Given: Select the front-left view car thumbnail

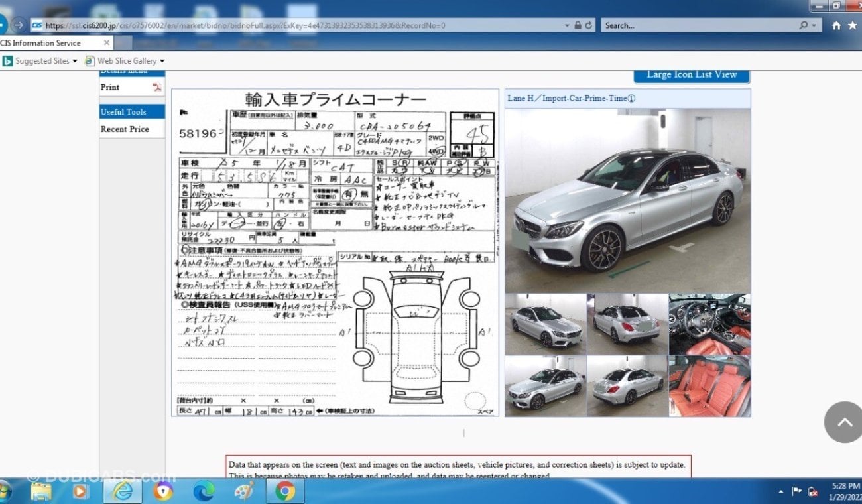Looking at the screenshot, I should [546, 324].
